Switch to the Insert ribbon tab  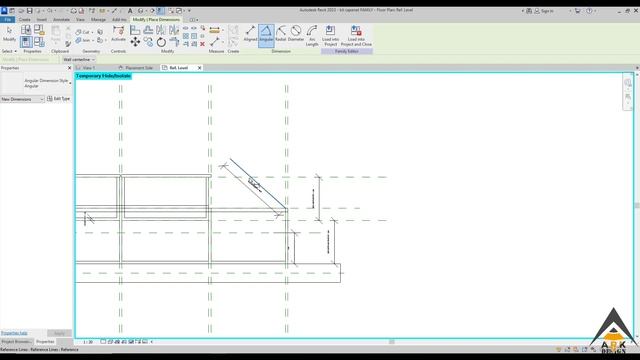coord(42,19)
